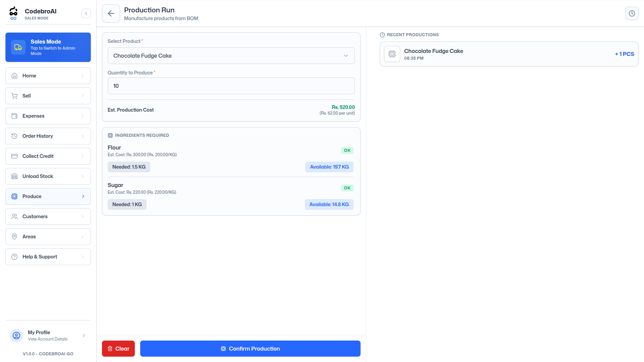This screenshot has width=644, height=362.
Task: Click 'Available: 19.7 KG' chip
Action: click(329, 167)
